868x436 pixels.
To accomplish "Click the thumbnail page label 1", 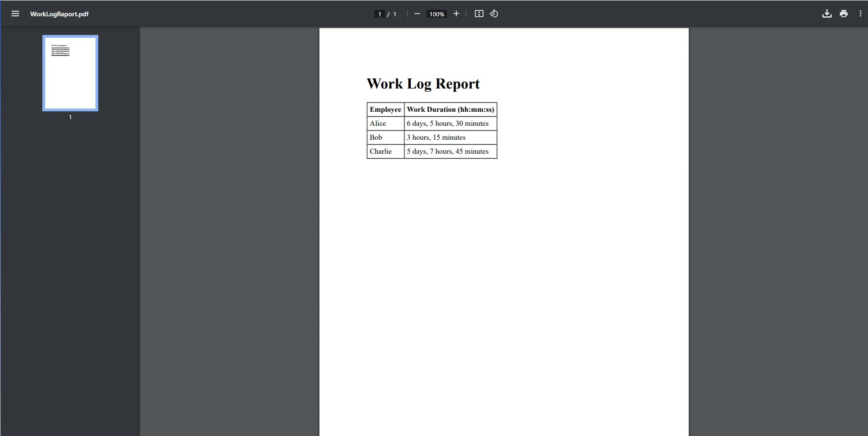I will pos(70,117).
